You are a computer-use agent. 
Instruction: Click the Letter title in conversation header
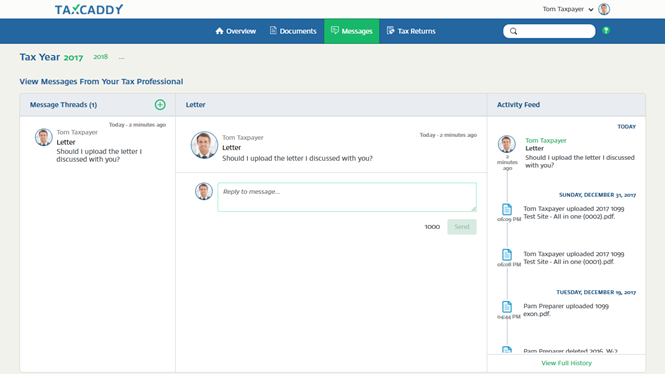coord(196,105)
